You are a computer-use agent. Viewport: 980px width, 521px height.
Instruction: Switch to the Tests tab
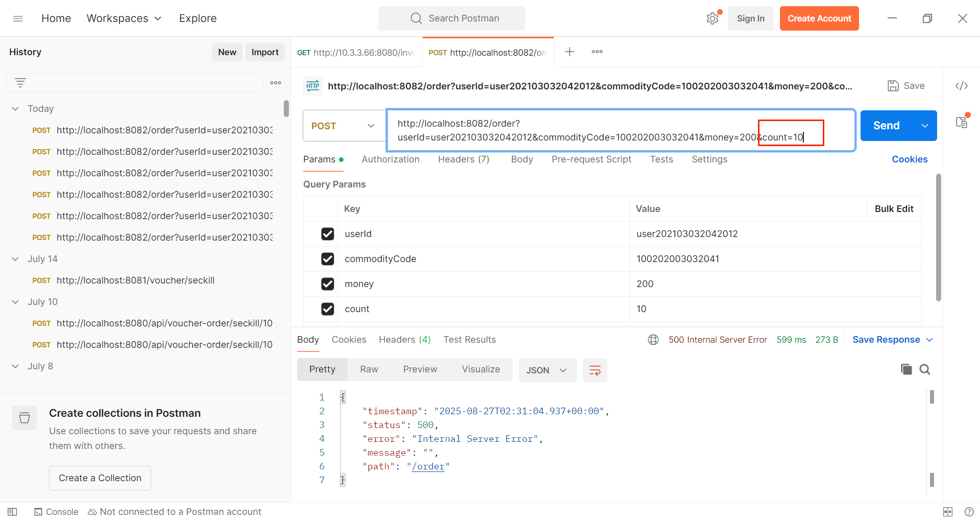[x=661, y=159]
